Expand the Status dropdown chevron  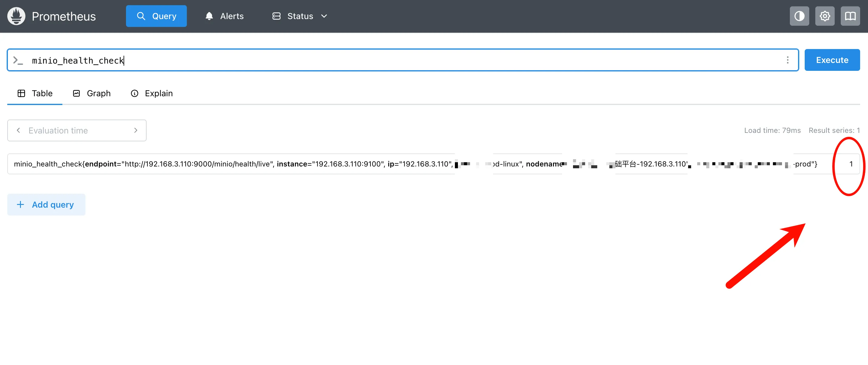pyautogui.click(x=324, y=16)
